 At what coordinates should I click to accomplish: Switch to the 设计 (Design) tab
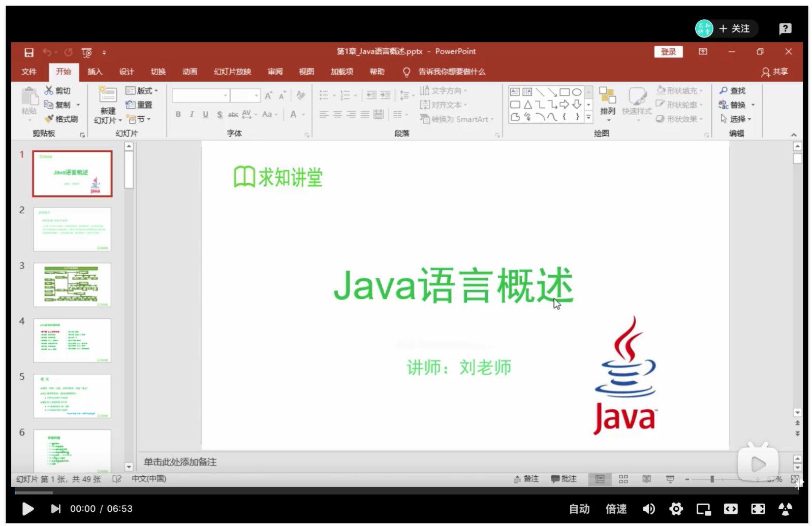[x=127, y=72]
